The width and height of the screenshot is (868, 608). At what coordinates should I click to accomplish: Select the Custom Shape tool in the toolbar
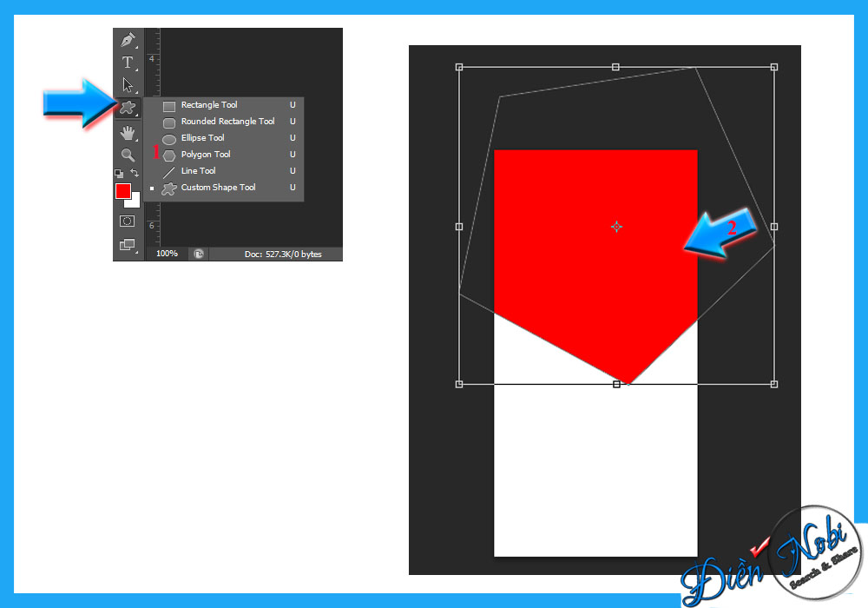click(128, 108)
